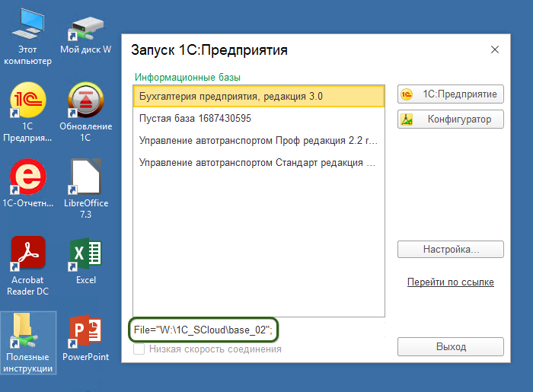Follow the Перейти по ссылке link
Viewport: 533px width, 392px height.
[451, 282]
